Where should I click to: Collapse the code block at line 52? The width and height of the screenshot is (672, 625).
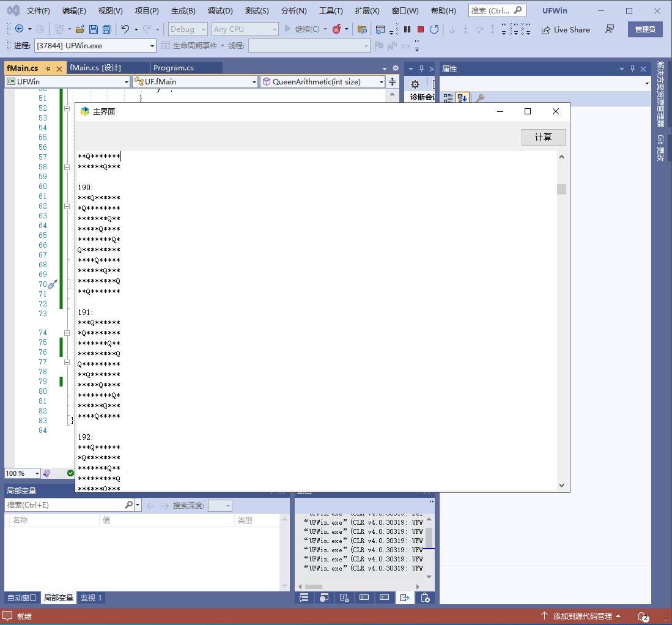coord(67,108)
